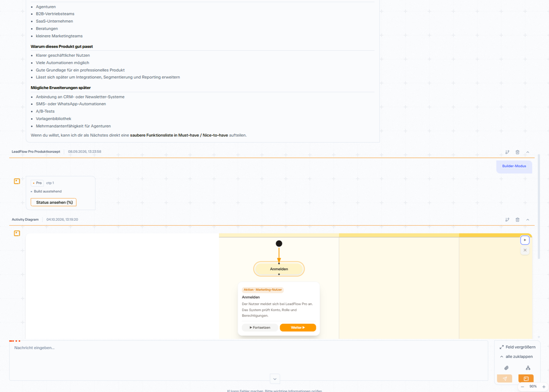
Task: Select the Builder-Modus message bubble
Action: click(x=514, y=166)
